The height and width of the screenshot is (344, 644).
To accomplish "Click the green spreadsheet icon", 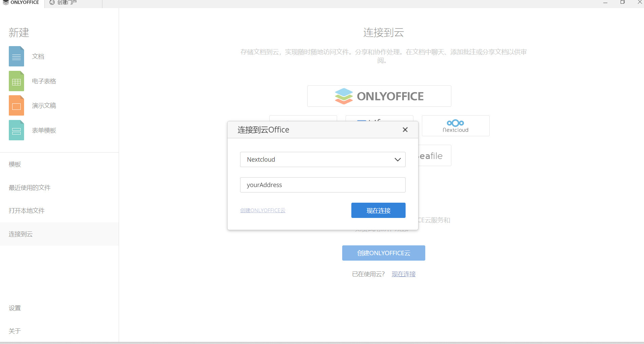I will click(16, 81).
